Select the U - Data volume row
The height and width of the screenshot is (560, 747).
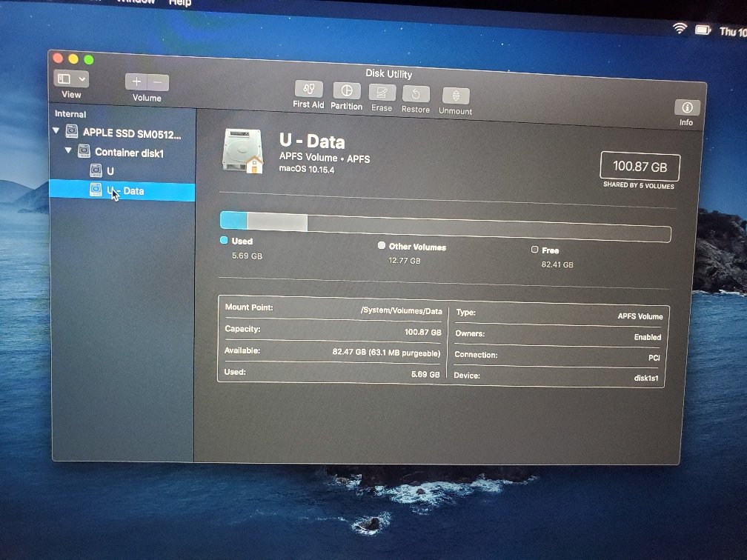(x=122, y=190)
